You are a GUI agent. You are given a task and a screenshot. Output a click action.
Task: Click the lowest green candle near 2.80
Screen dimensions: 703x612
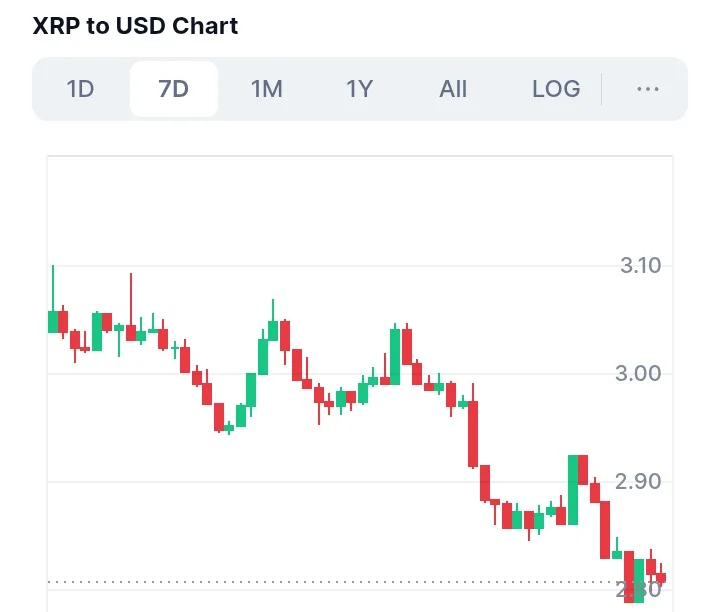(x=639, y=580)
